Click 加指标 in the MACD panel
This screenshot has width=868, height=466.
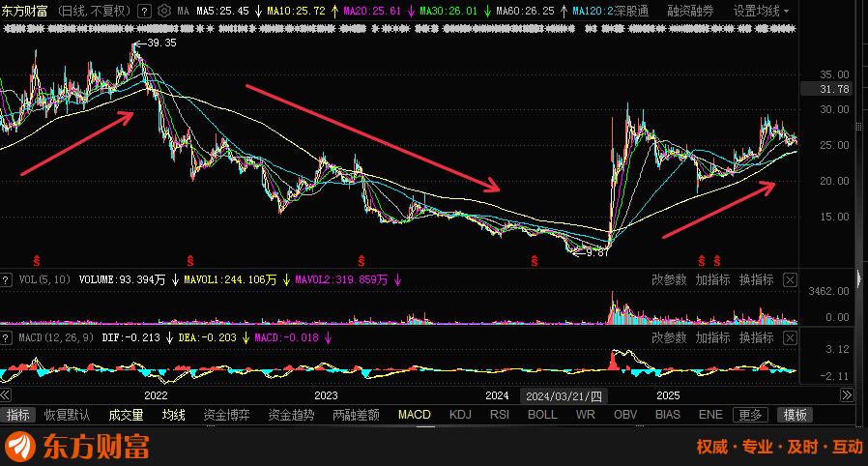[x=712, y=337]
